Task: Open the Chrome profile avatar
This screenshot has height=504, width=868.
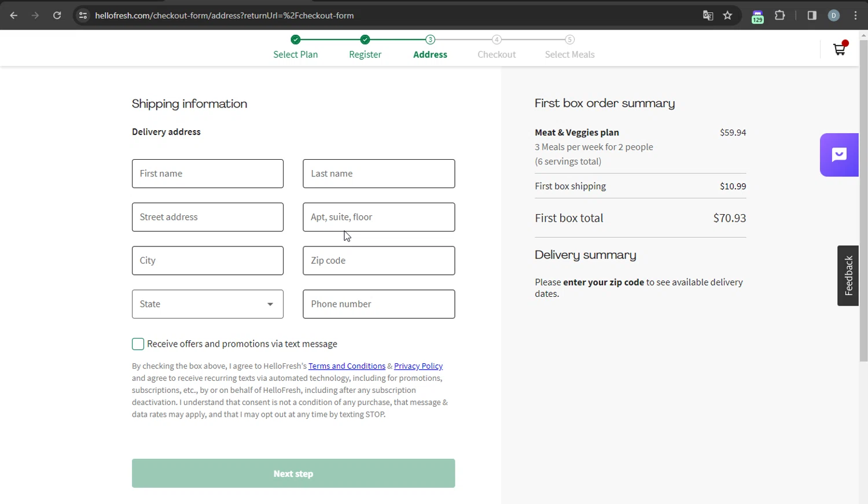Action: [834, 16]
